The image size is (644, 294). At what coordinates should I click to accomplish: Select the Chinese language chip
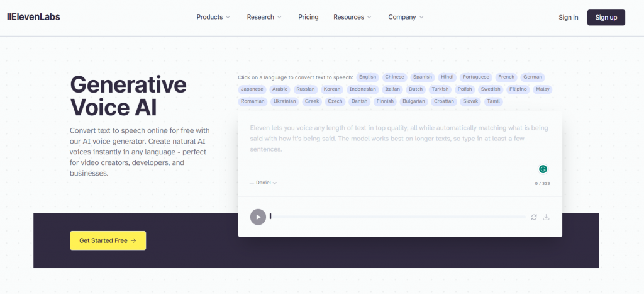395,77
